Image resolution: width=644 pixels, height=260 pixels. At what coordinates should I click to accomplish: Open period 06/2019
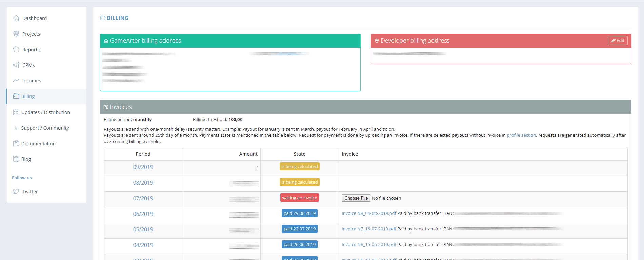pos(143,214)
